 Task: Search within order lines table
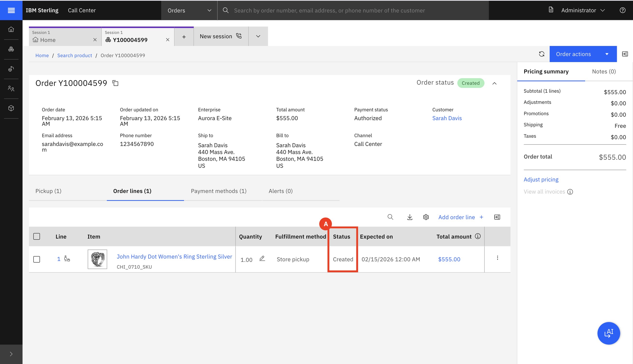click(x=390, y=217)
